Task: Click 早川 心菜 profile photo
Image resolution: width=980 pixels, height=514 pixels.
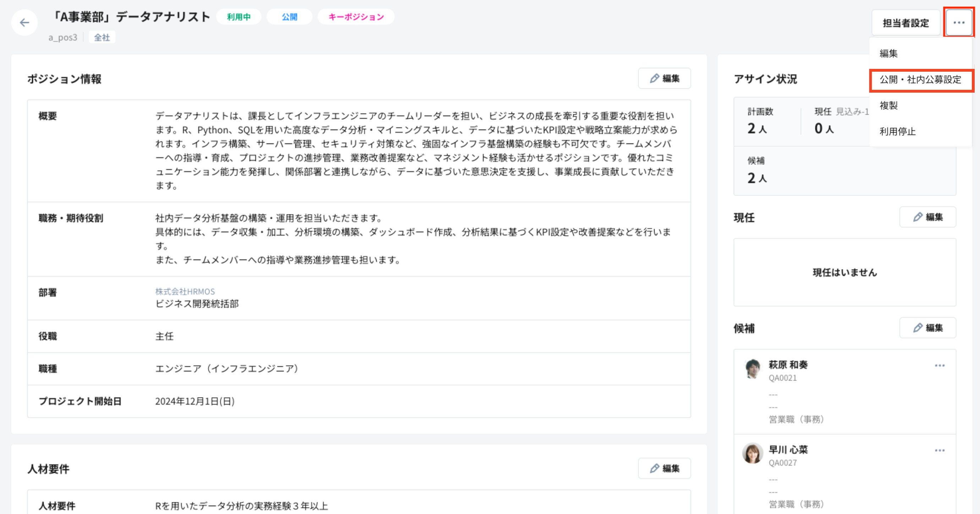Action: pyautogui.click(x=752, y=453)
